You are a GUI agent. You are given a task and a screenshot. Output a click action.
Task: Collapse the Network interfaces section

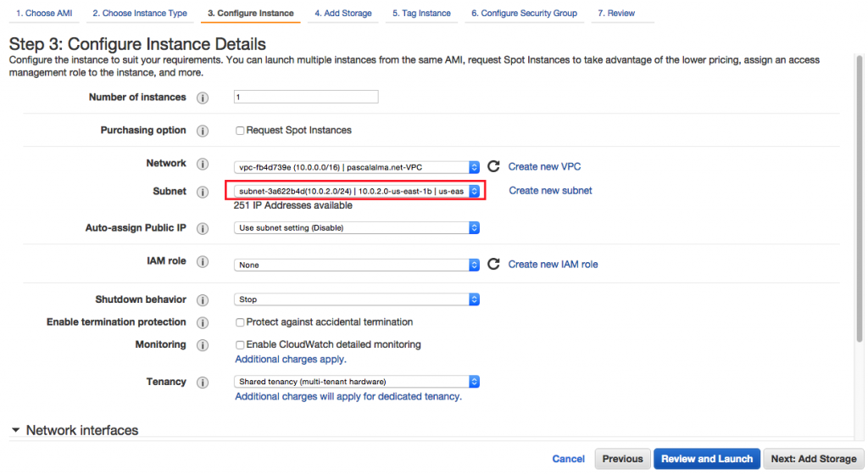pos(15,431)
